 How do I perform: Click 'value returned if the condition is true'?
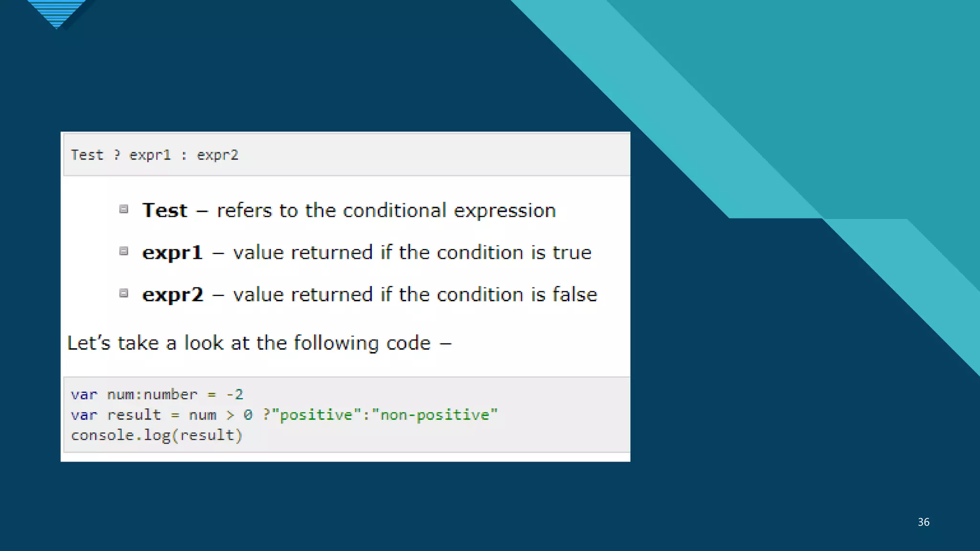click(x=412, y=253)
